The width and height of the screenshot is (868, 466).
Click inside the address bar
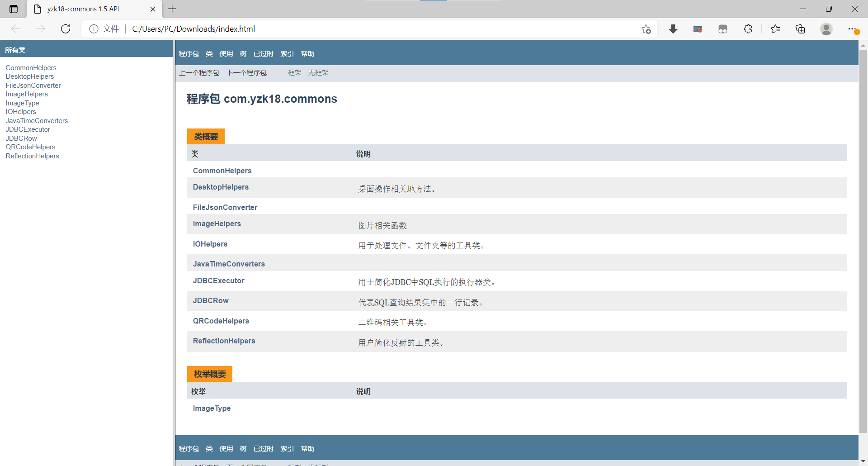[x=316, y=29]
